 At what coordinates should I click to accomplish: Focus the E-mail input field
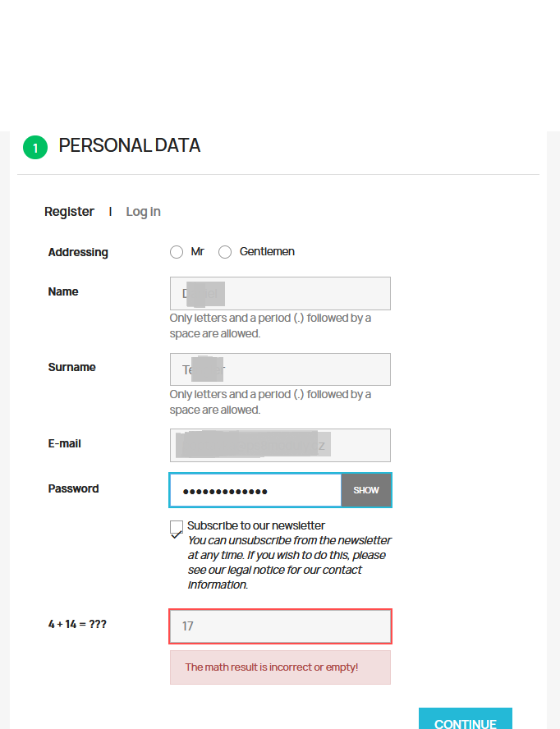pyautogui.click(x=280, y=446)
